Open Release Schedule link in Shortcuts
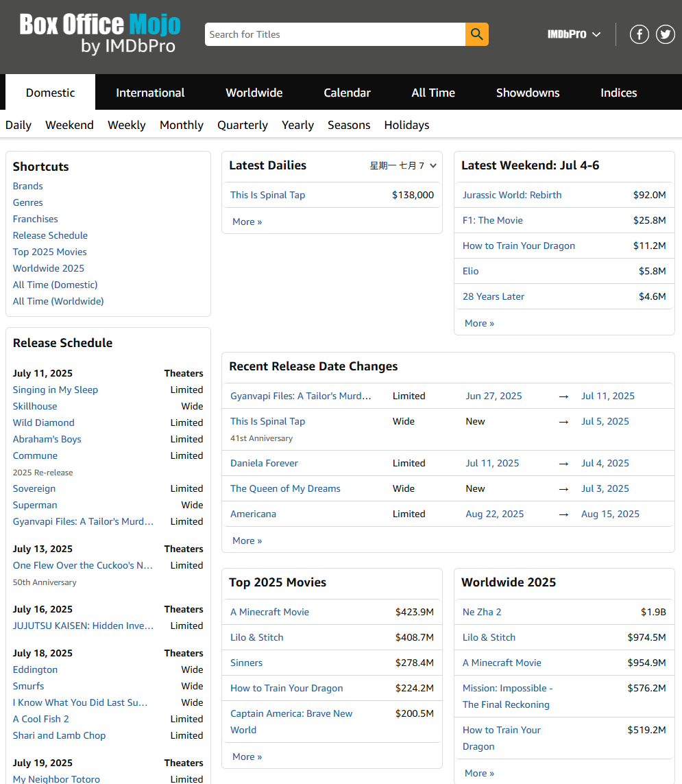Screen dimensions: 682x784 click(51, 235)
